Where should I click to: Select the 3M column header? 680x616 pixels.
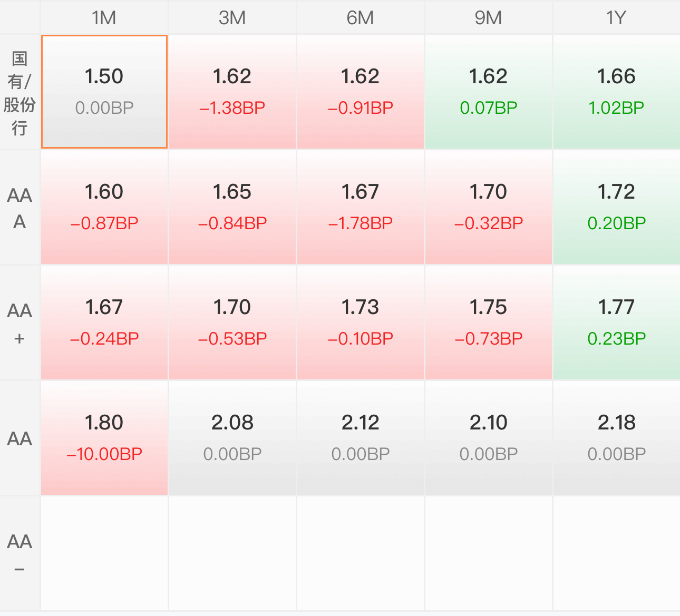(232, 17)
